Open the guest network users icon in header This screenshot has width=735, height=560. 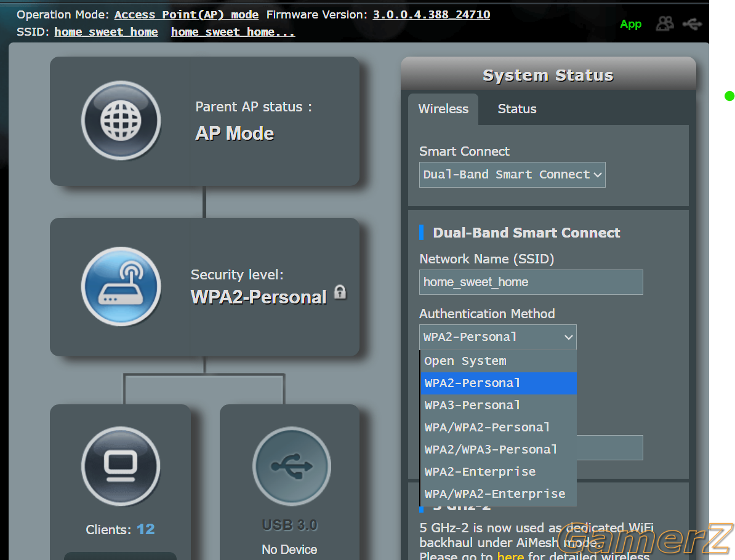click(x=664, y=23)
